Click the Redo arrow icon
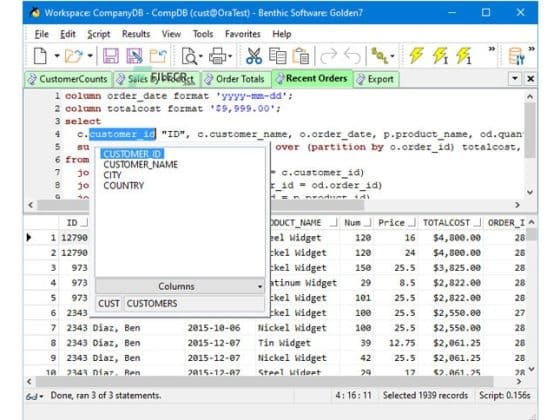The image size is (560, 420). pyautogui.click(x=329, y=56)
